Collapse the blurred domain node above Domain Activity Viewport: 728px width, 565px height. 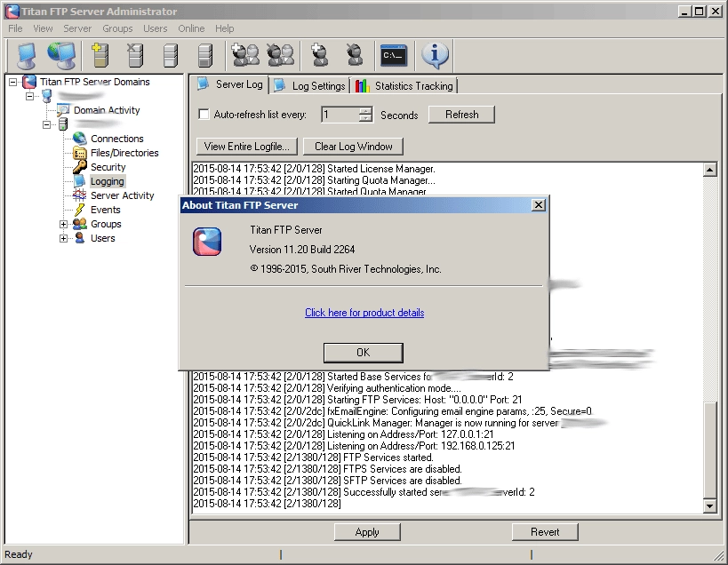29,96
